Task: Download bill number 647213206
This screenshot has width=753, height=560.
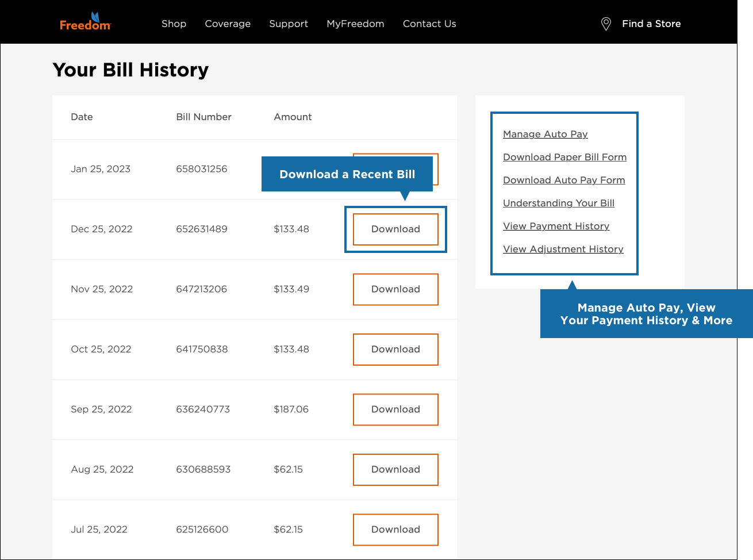Action: point(395,289)
